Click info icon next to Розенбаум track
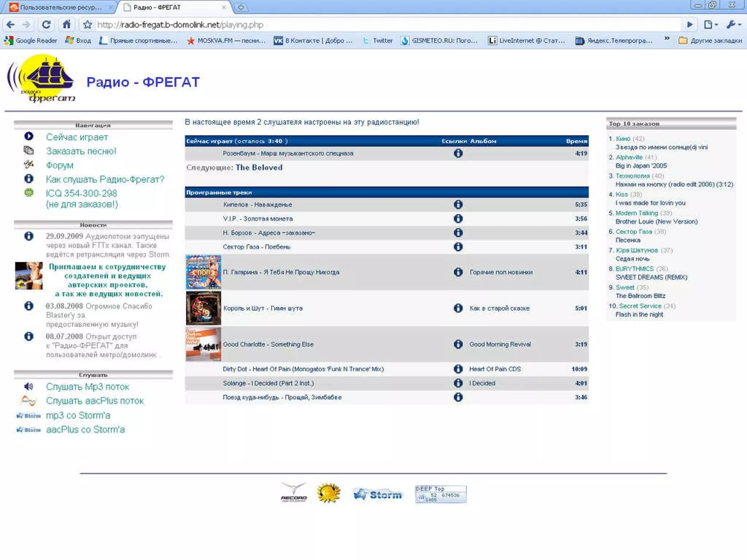This screenshot has height=560, width=747. pos(458,153)
